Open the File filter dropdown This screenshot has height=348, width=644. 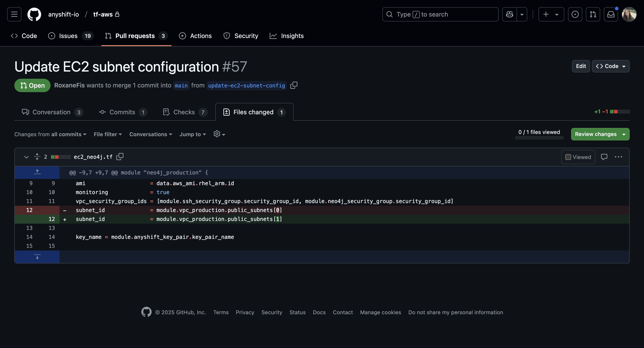[108, 134]
